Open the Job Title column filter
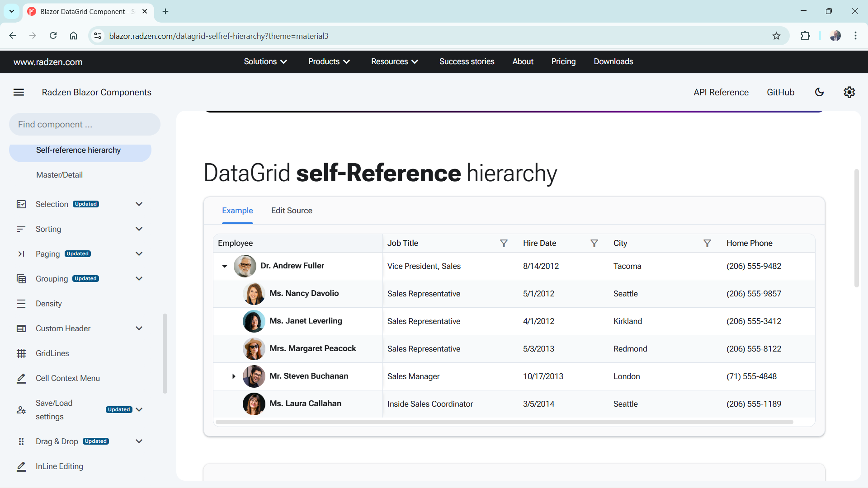Screen dimensions: 868x488 504,243
